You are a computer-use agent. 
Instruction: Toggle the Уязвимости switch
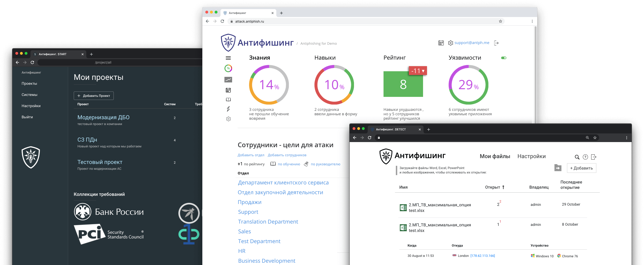click(x=504, y=58)
